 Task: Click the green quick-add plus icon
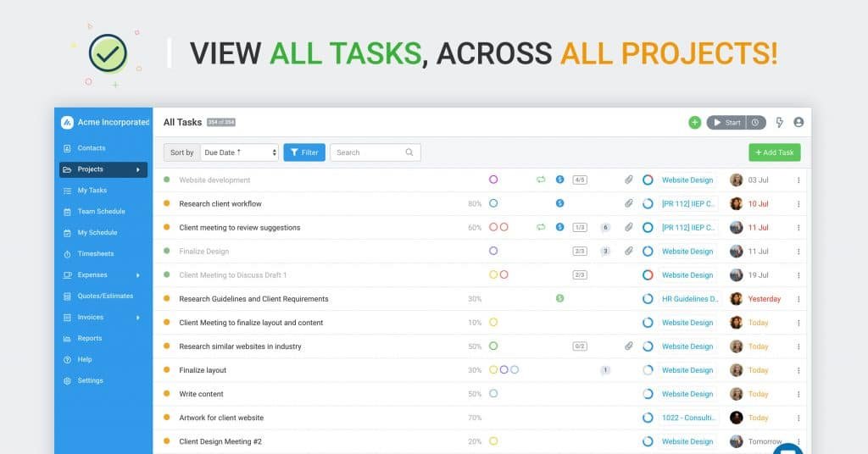(694, 123)
